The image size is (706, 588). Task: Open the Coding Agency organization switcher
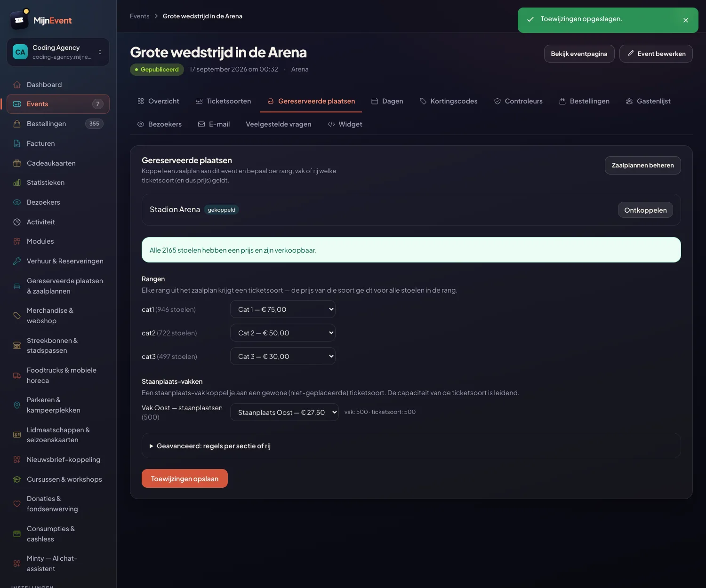tap(58, 52)
